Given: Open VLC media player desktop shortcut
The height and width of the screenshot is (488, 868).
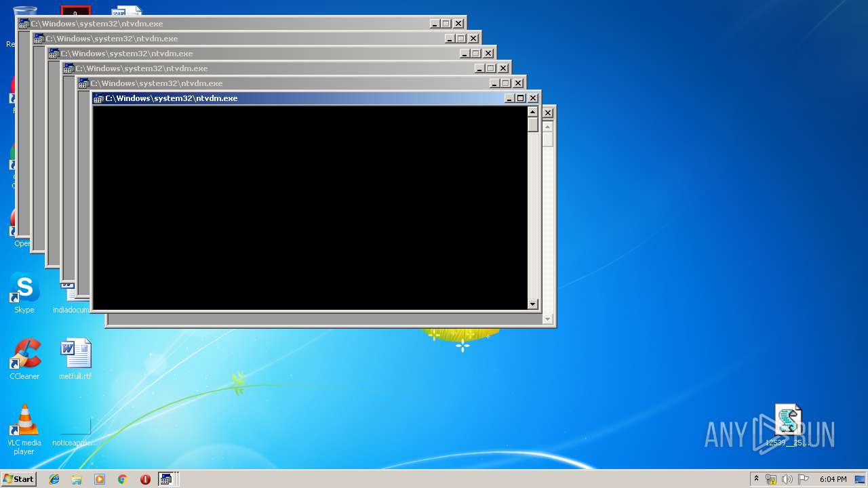Looking at the screenshot, I should [x=24, y=430].
